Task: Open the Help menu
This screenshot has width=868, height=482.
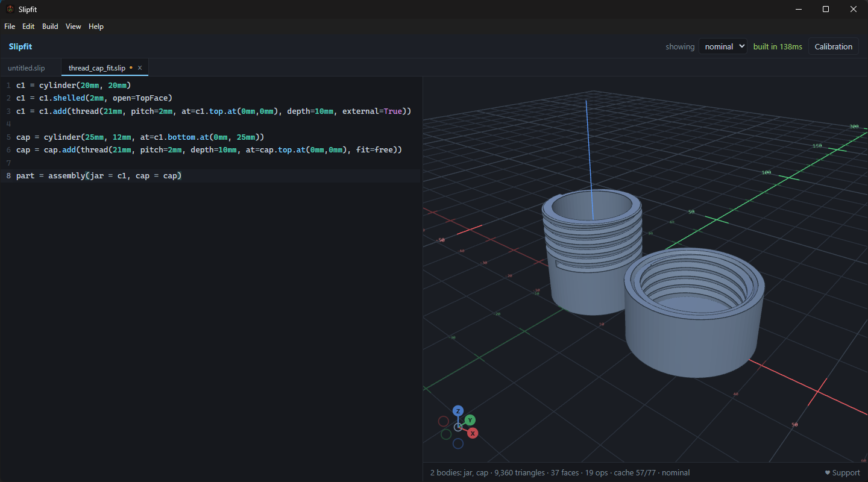Action: coord(96,27)
